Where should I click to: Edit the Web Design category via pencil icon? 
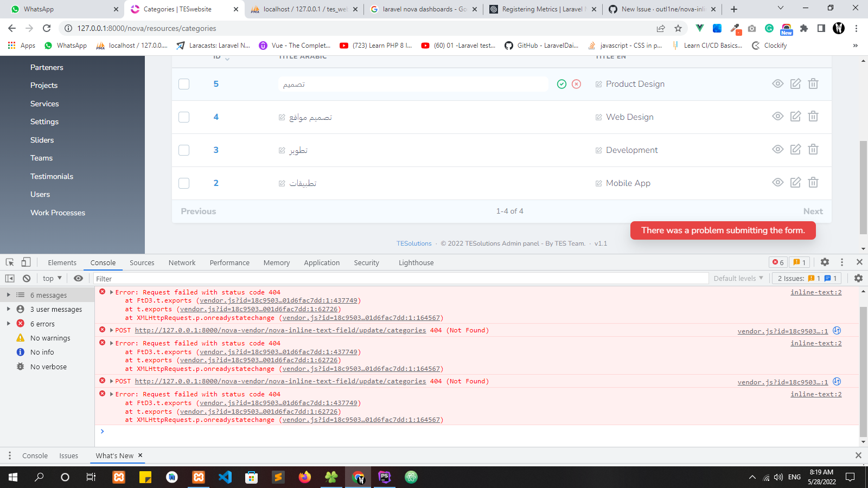[795, 116]
